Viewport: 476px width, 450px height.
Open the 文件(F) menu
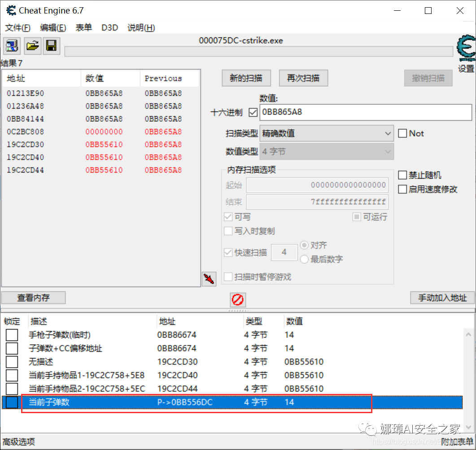17,28
